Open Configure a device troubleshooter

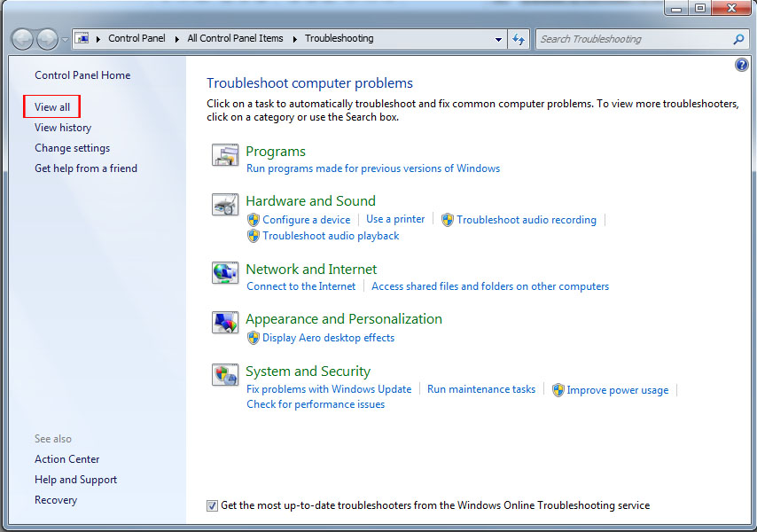[306, 220]
